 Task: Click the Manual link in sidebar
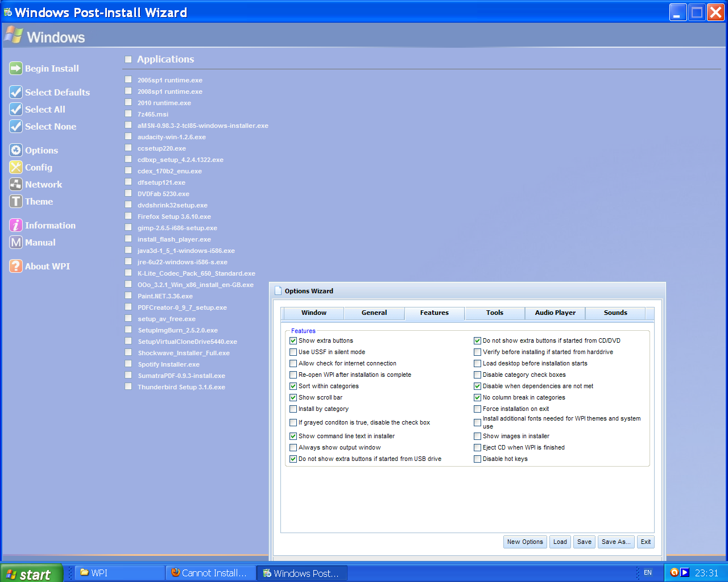[40, 242]
